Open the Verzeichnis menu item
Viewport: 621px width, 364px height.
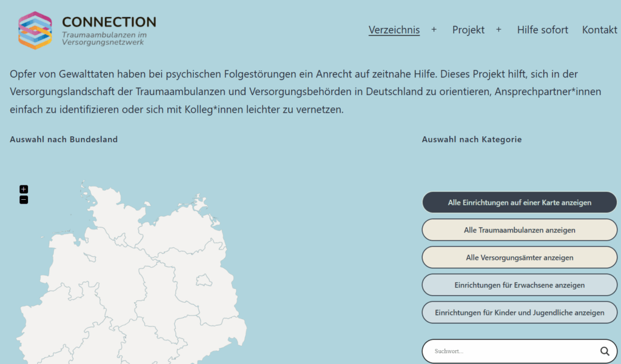tap(394, 30)
